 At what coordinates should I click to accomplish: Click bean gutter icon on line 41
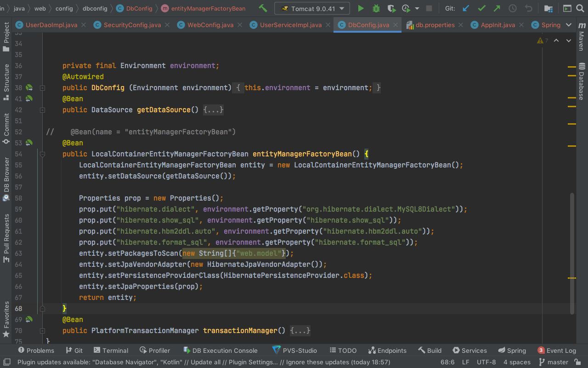tap(29, 98)
